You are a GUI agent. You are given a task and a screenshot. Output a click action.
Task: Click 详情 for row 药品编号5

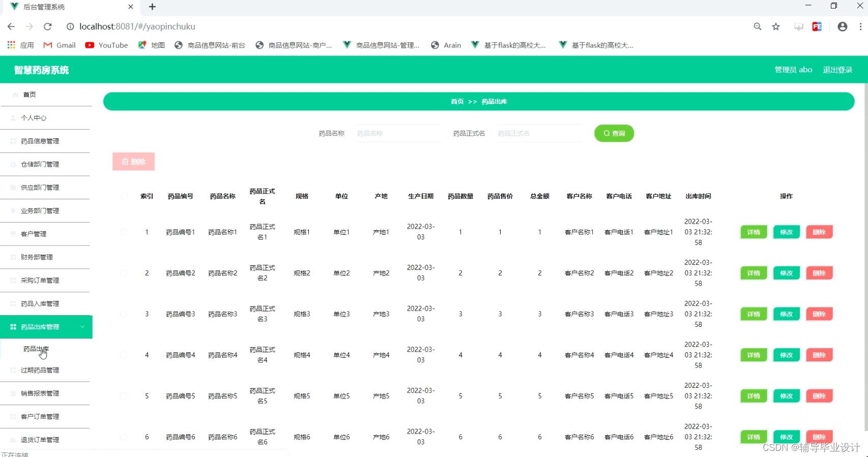[x=754, y=396]
